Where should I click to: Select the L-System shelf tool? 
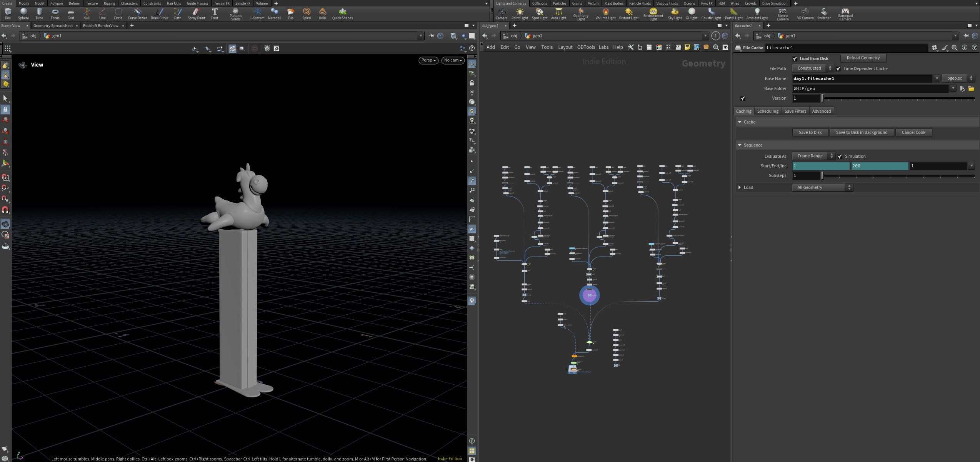257,13
